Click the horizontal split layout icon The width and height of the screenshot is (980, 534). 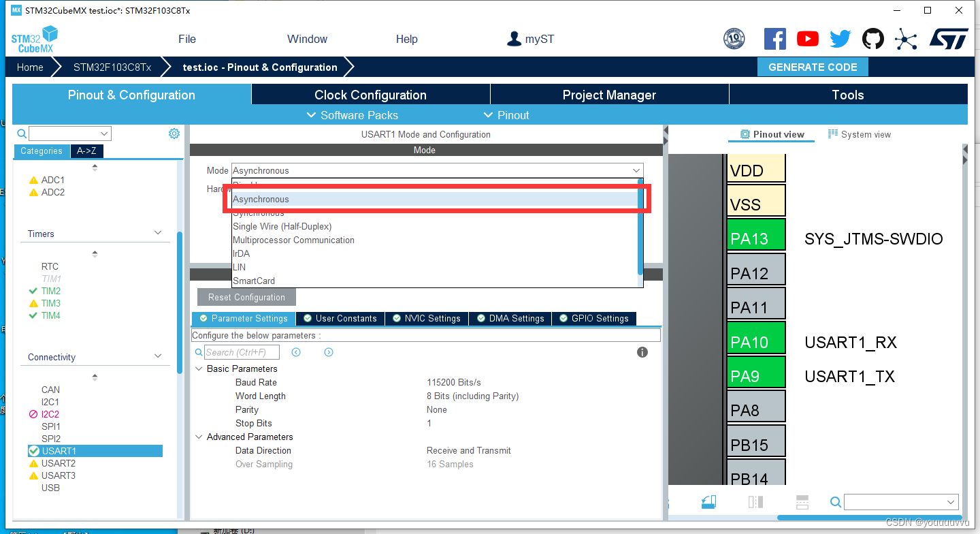click(802, 502)
